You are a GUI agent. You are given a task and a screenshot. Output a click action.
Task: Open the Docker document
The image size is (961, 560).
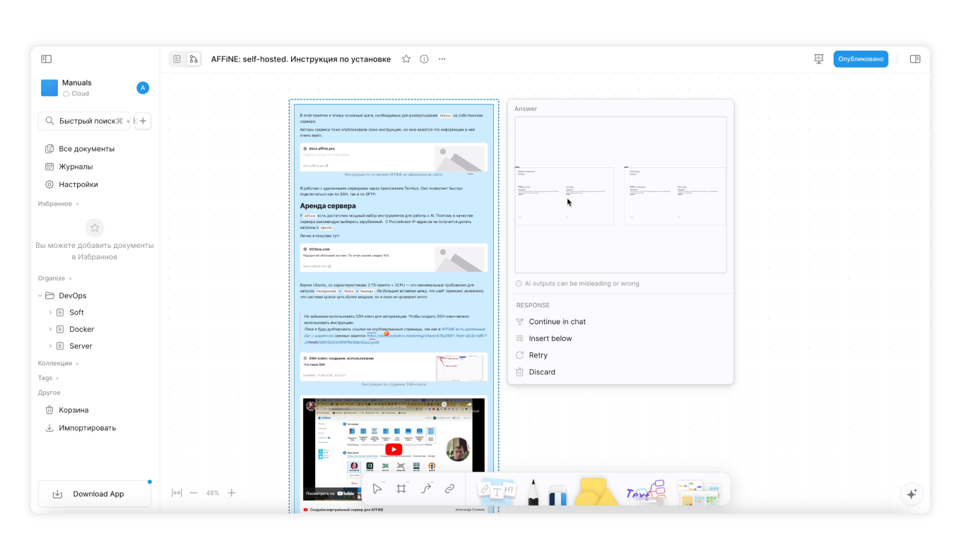81,329
